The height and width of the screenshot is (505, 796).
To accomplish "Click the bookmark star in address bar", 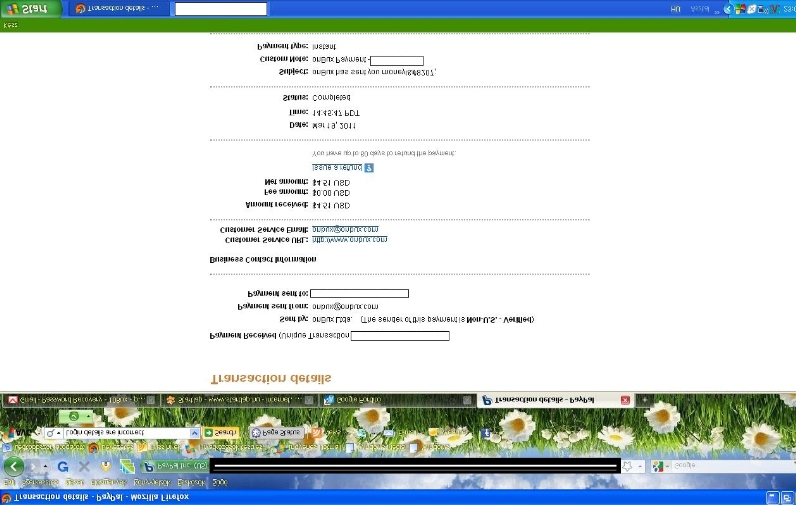I will (x=627, y=466).
